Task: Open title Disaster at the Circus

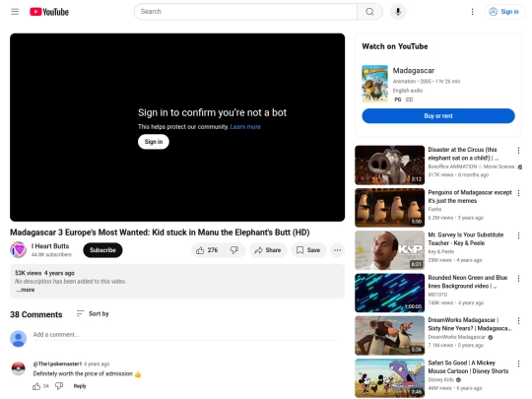Action: click(x=463, y=154)
